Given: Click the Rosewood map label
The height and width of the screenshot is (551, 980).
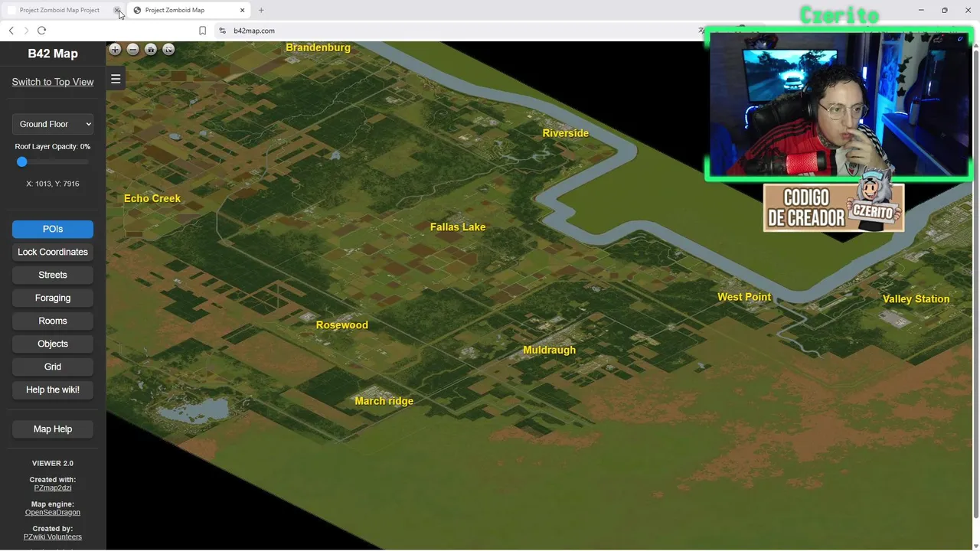Looking at the screenshot, I should tap(342, 325).
